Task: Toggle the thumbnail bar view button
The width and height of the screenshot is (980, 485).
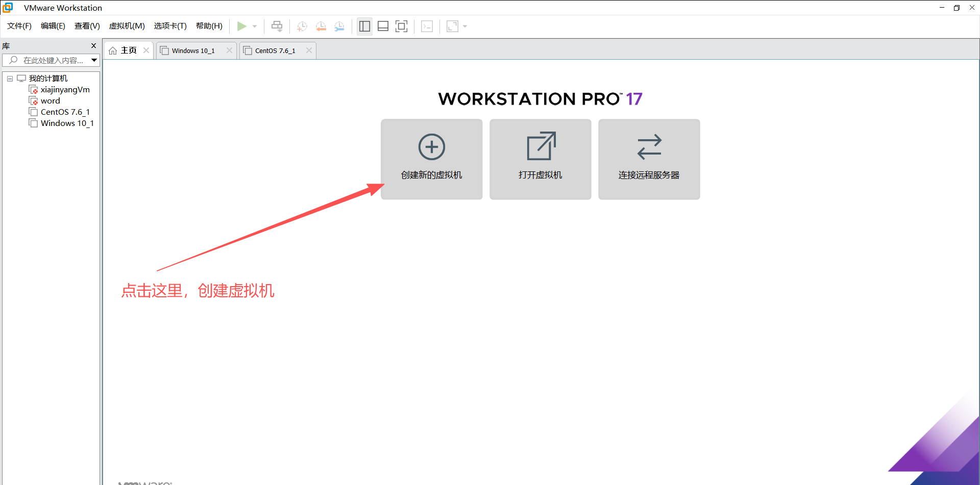Action: click(383, 26)
